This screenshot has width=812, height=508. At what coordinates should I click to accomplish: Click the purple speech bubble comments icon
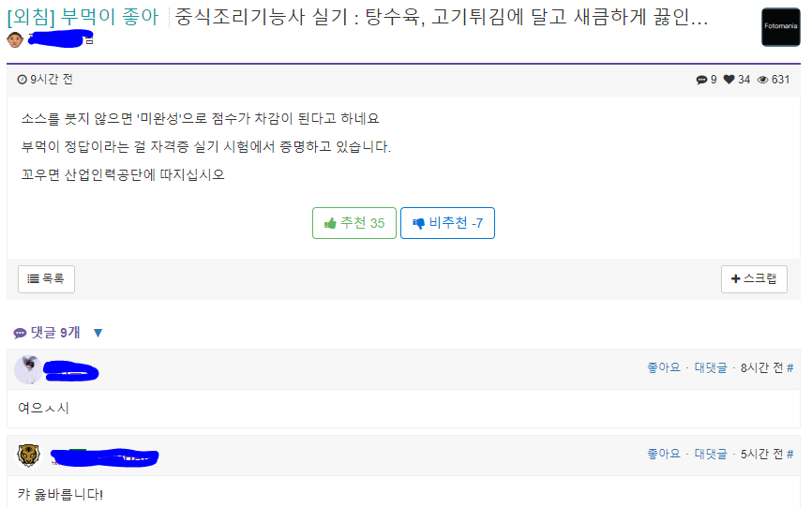pos(20,333)
